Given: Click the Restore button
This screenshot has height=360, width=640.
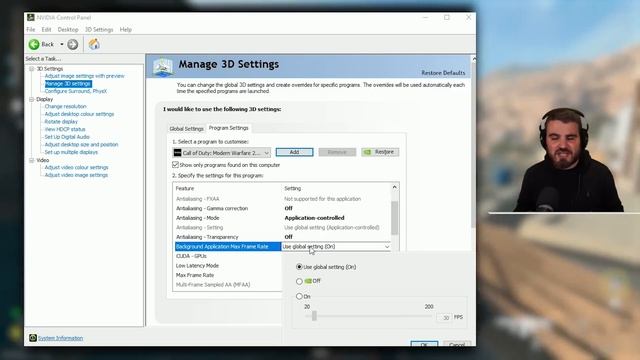Looking at the screenshot, I should pyautogui.click(x=380, y=152).
